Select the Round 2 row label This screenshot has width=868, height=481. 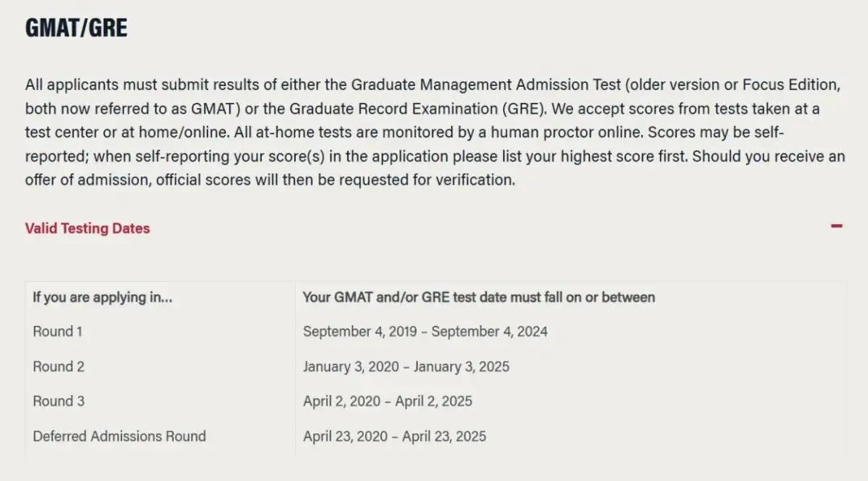(x=59, y=366)
